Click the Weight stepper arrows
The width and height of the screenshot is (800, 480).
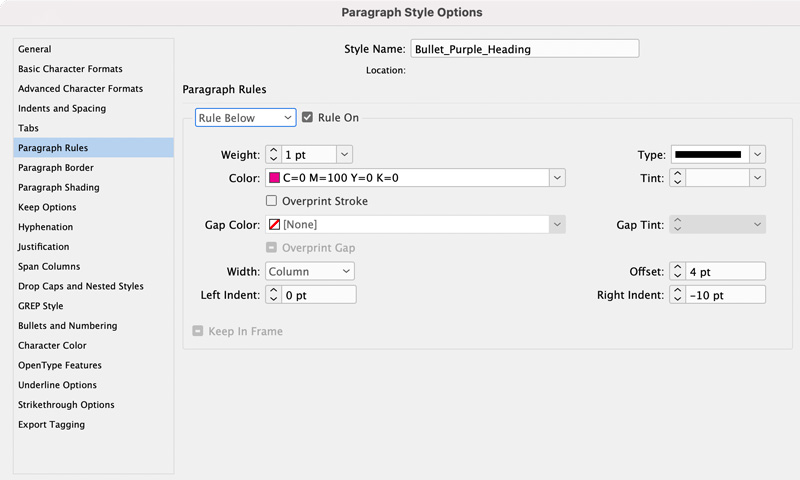tap(273, 155)
